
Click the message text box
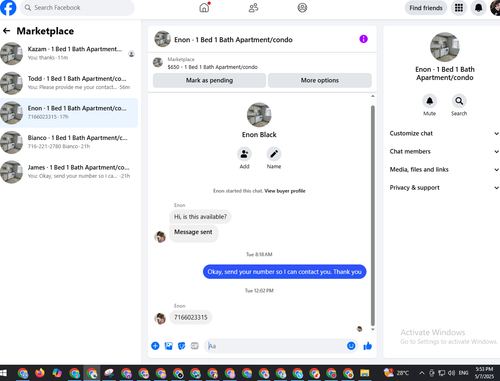click(276, 346)
